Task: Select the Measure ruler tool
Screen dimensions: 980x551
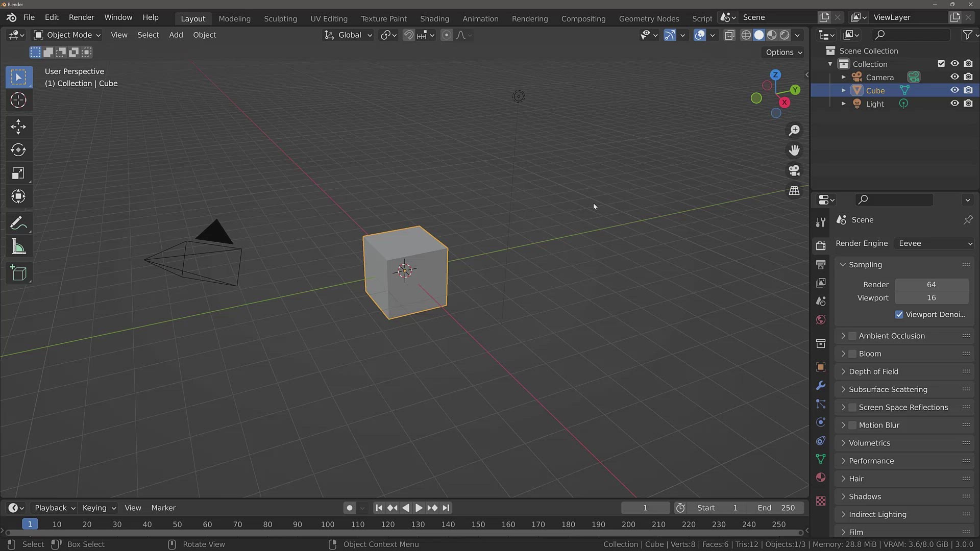Action: 18,247
